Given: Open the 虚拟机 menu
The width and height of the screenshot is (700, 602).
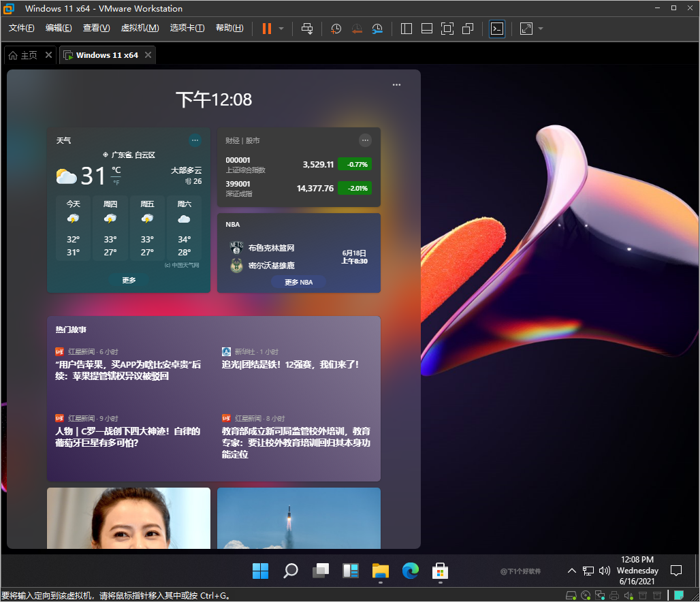Looking at the screenshot, I should [140, 28].
